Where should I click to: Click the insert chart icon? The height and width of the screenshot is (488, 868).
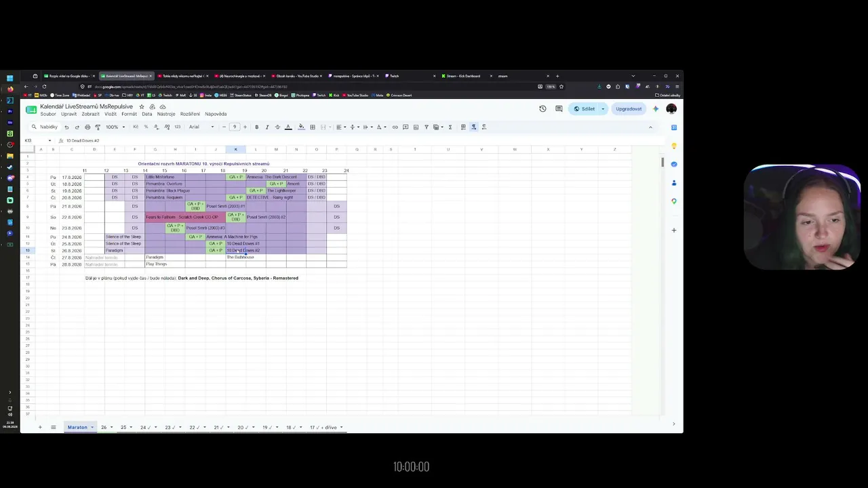416,127
